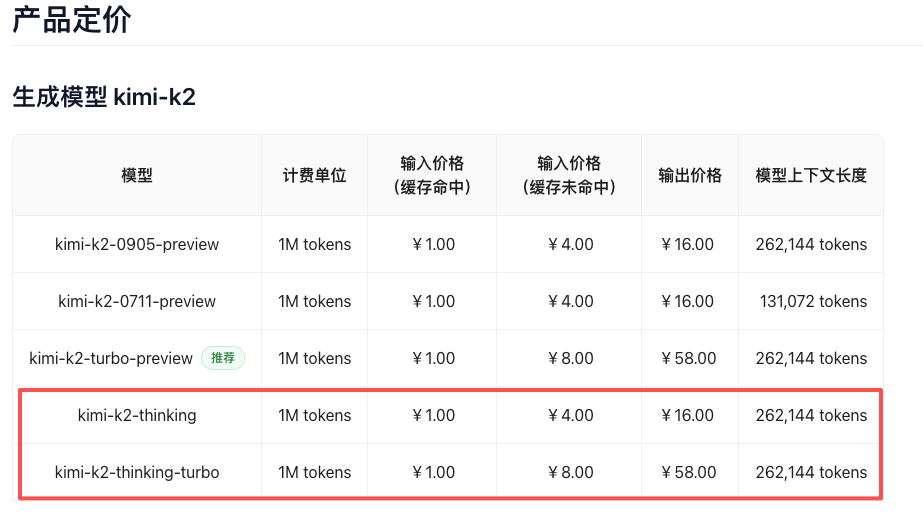Click the 131,072 tokens context length cell
This screenshot has width=923, height=517.
[813, 301]
